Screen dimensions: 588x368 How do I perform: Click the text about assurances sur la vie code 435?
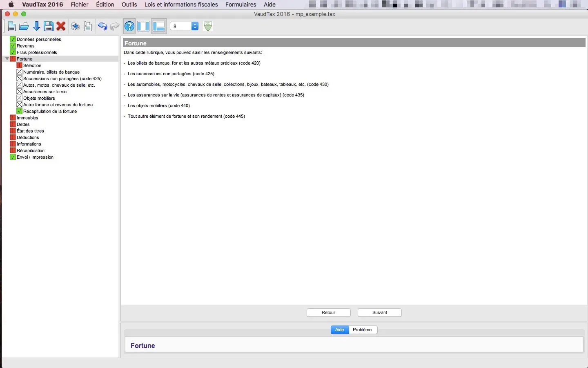click(216, 95)
